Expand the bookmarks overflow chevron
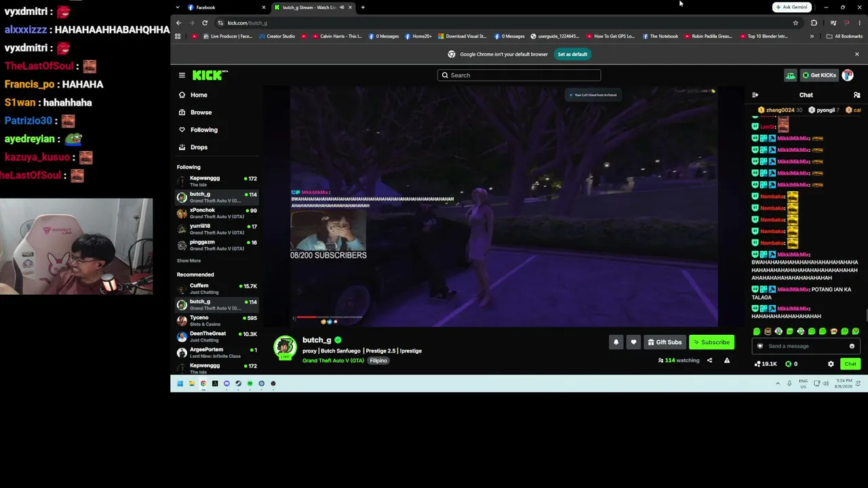Screen dimensions: 868x488 click(812, 37)
